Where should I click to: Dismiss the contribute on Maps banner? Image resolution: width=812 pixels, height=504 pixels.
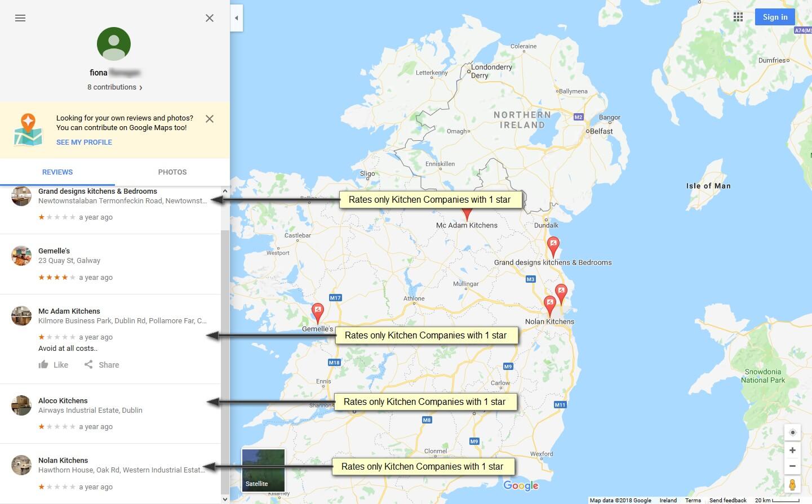pos(210,119)
